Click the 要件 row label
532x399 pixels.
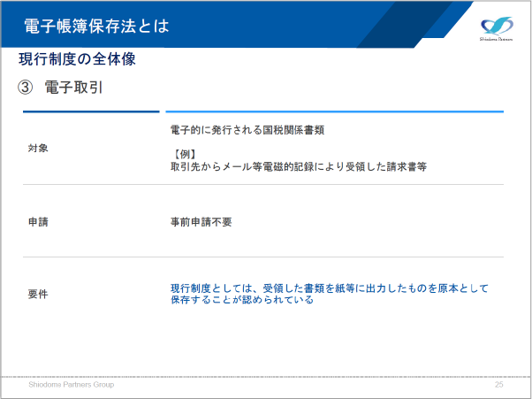38,294
